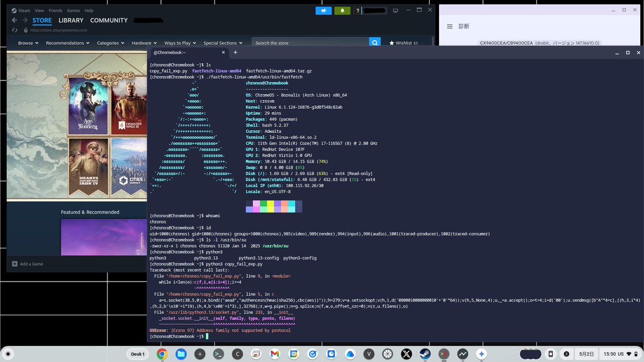Open Files app from the shelf
Viewport: 644px width, 362px height.
[181, 354]
